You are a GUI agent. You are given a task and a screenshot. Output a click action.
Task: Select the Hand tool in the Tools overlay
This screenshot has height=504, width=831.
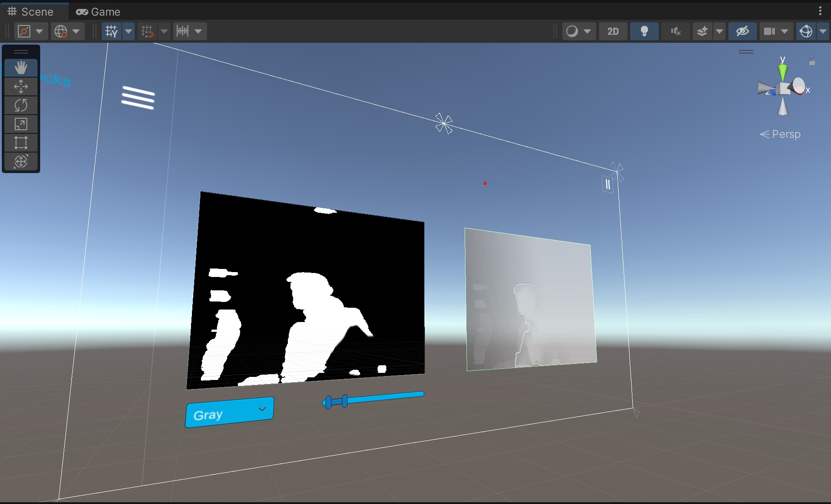(21, 68)
